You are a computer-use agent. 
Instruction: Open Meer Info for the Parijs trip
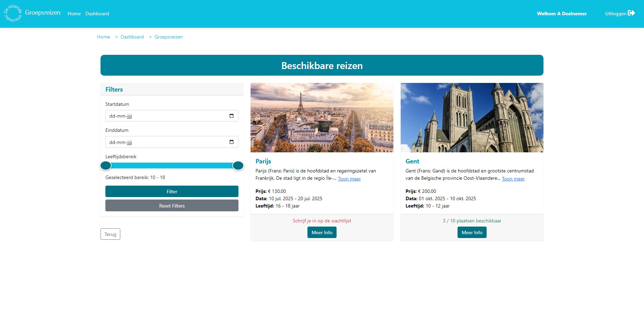pos(322,232)
